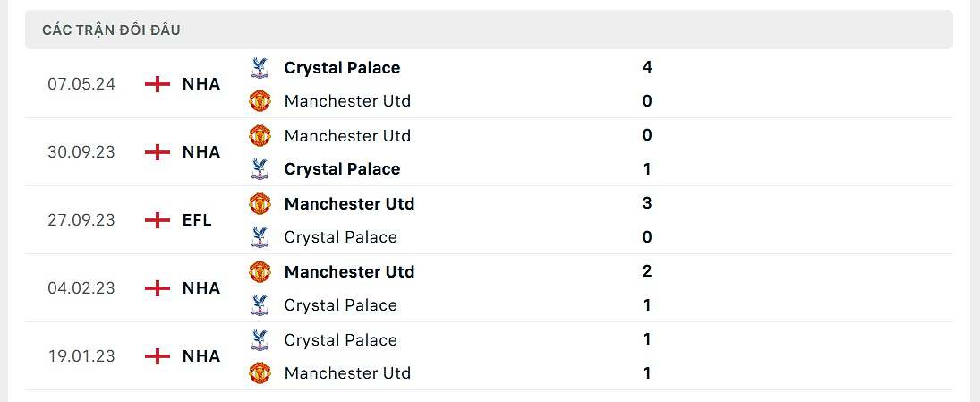Open Manchester Utd name in 27.09.23 match

[349, 204]
